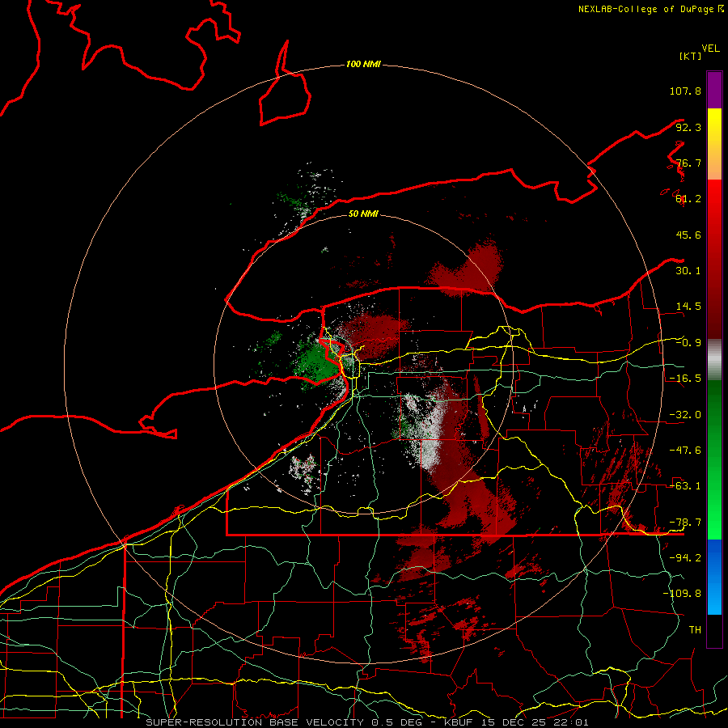Pick the gray near-zero segment of the color bar
728x728 pixels.
[714, 360]
